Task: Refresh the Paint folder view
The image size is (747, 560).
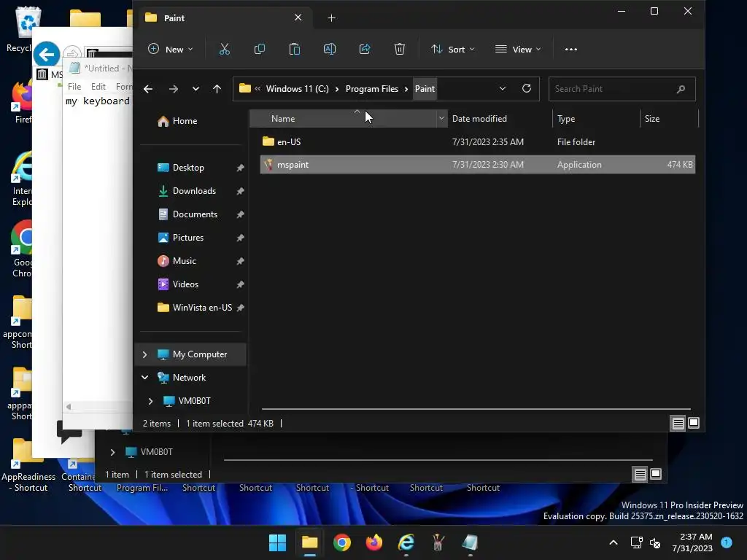Action: coord(527,88)
